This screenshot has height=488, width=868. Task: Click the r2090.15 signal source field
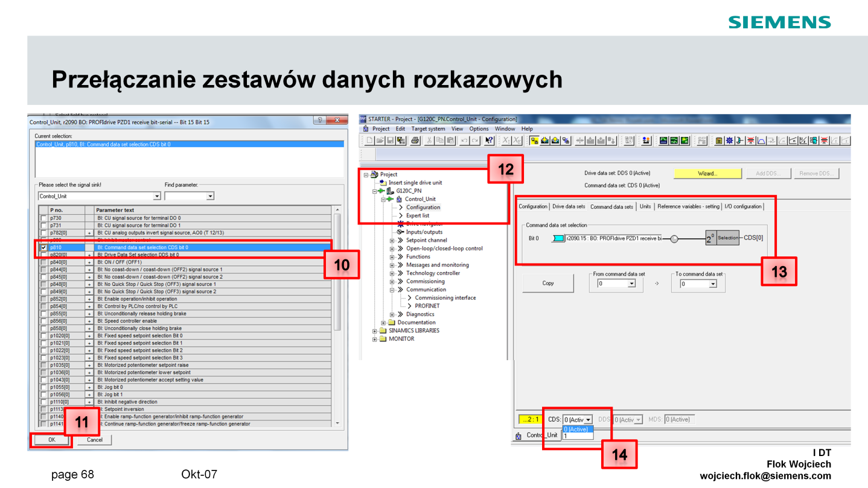[x=613, y=238]
